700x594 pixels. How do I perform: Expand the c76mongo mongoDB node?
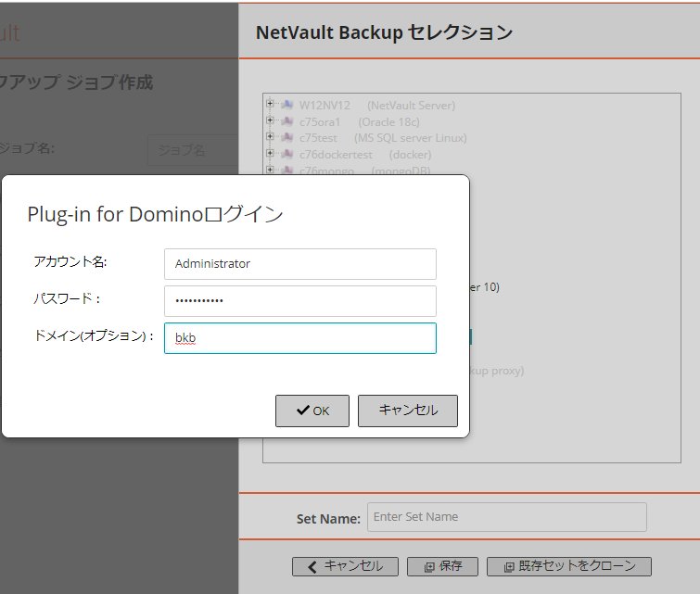click(x=270, y=170)
